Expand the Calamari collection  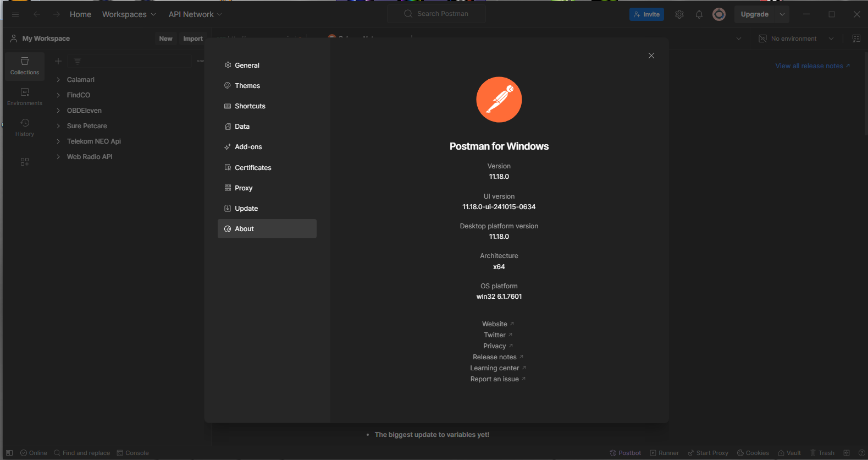coord(58,80)
